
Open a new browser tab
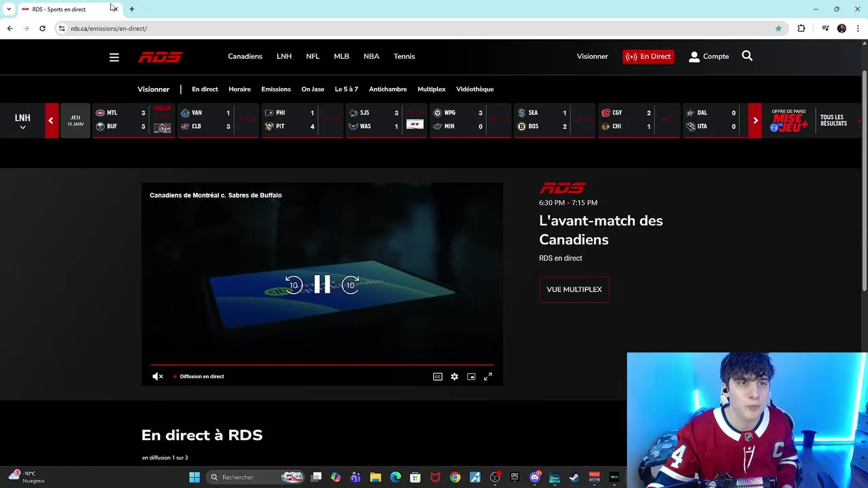pos(132,9)
